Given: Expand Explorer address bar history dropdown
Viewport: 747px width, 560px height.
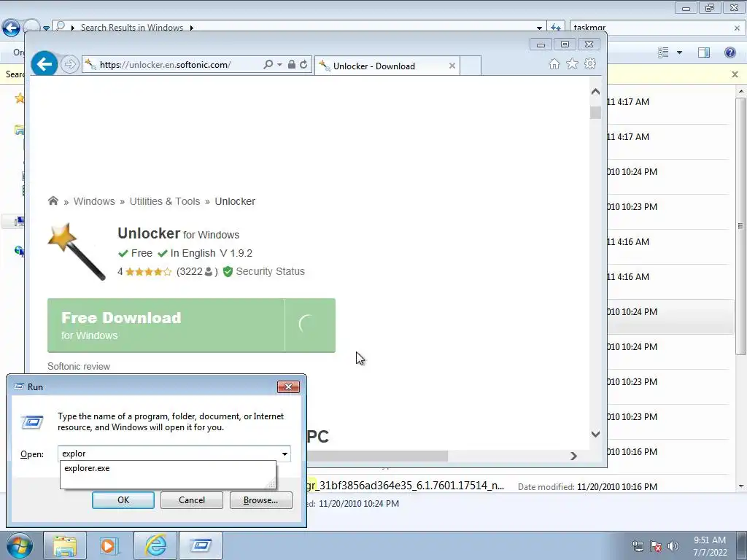Looking at the screenshot, I should click(539, 28).
